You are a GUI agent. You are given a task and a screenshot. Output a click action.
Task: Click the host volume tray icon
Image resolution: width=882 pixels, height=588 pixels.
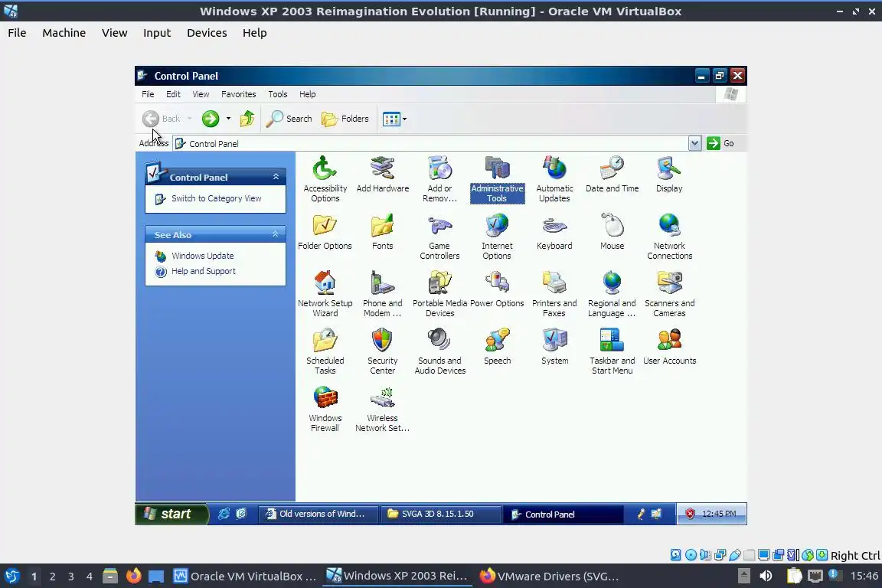coord(766,577)
